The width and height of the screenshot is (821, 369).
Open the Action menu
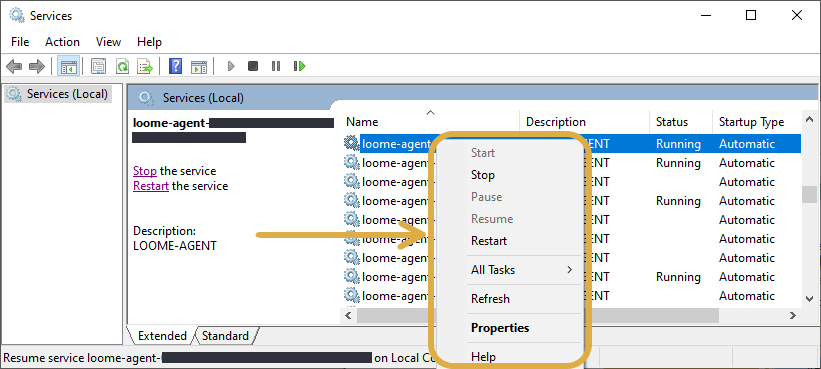coord(62,42)
